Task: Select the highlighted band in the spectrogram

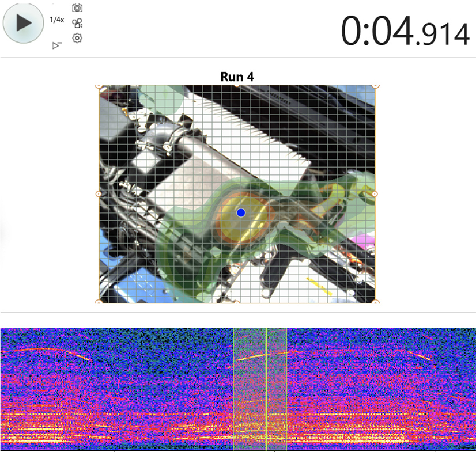Action: (x=259, y=386)
